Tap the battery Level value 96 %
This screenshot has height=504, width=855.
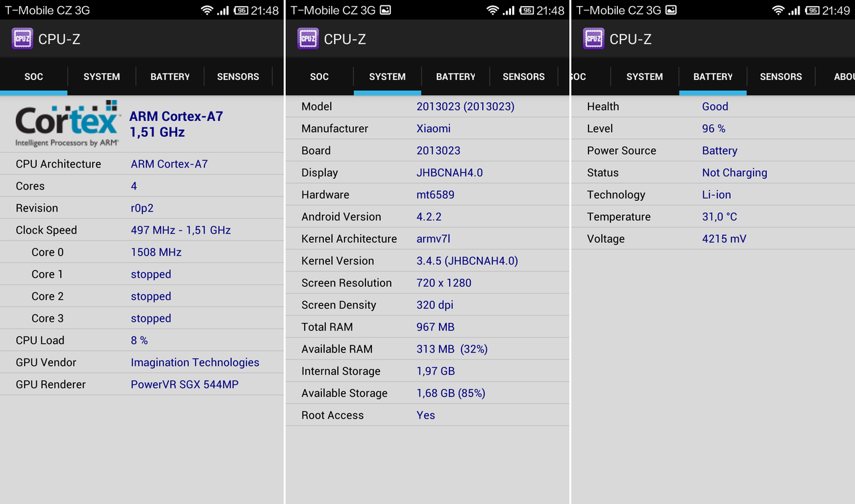coord(713,129)
